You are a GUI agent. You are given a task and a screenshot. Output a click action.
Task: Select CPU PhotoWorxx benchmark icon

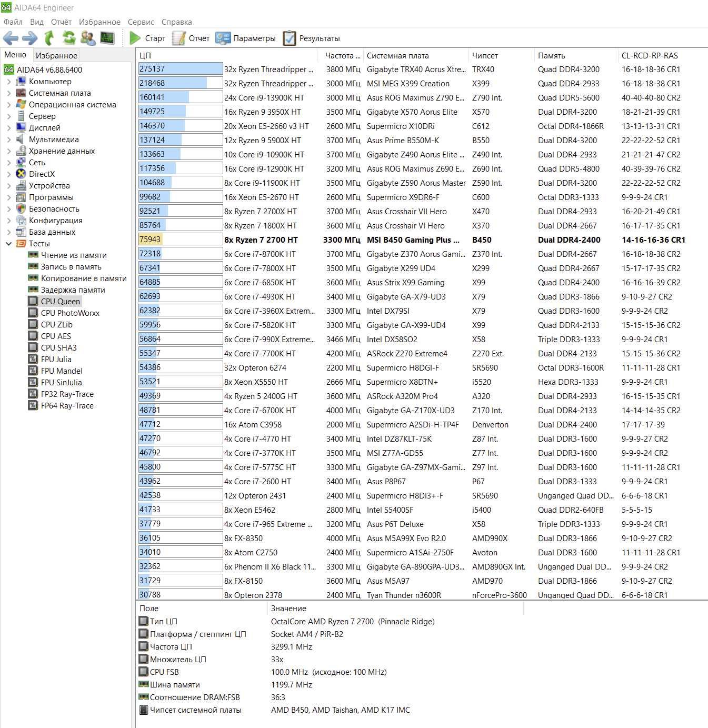pyautogui.click(x=33, y=313)
